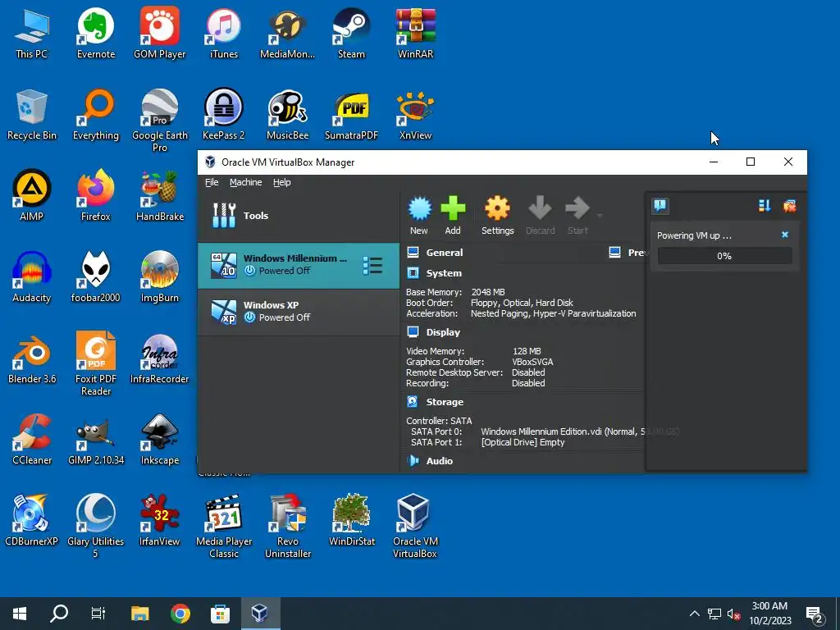Click the General section header

[x=444, y=253]
